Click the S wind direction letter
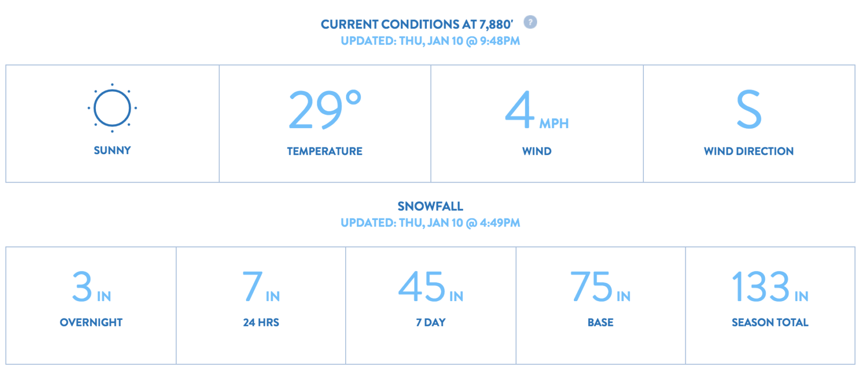The width and height of the screenshot is (868, 371). click(749, 109)
